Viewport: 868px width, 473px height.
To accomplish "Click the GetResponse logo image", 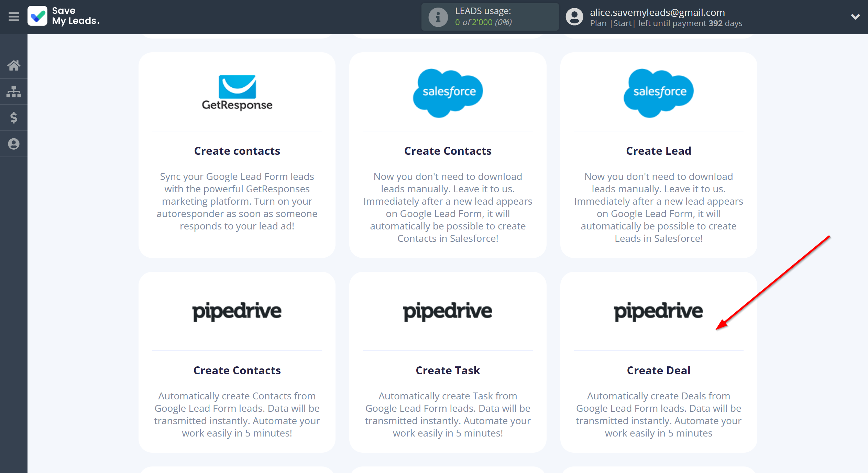I will (x=237, y=93).
